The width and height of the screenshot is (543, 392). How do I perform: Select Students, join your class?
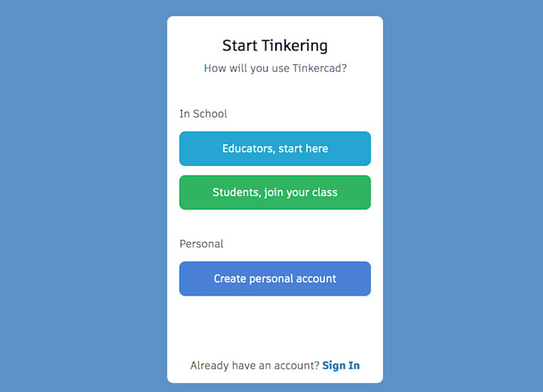[x=275, y=192]
